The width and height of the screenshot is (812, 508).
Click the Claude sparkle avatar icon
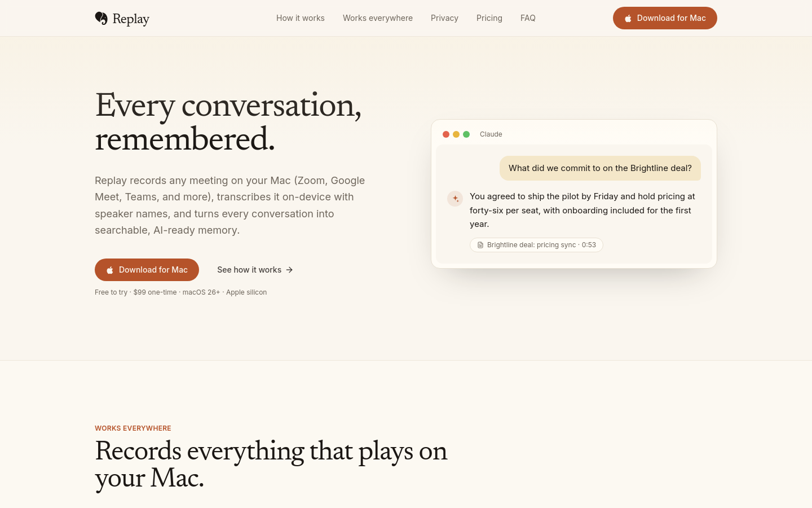455,199
